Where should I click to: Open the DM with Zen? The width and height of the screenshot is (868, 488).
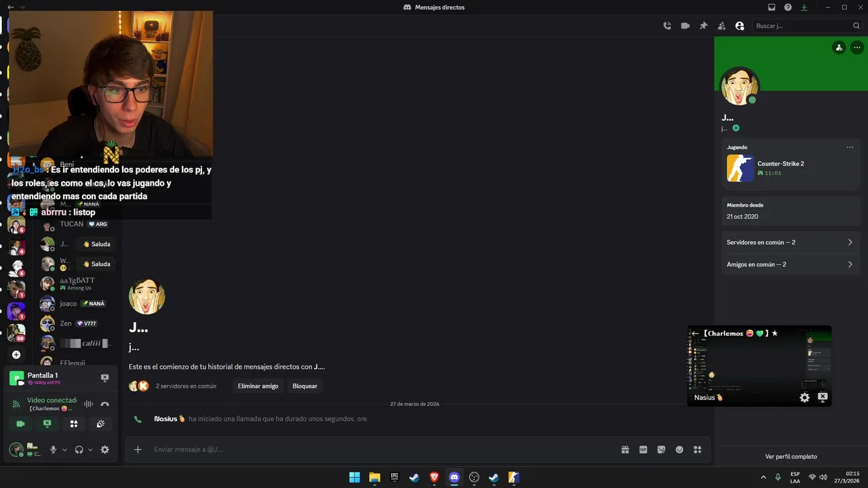pyautogui.click(x=76, y=323)
